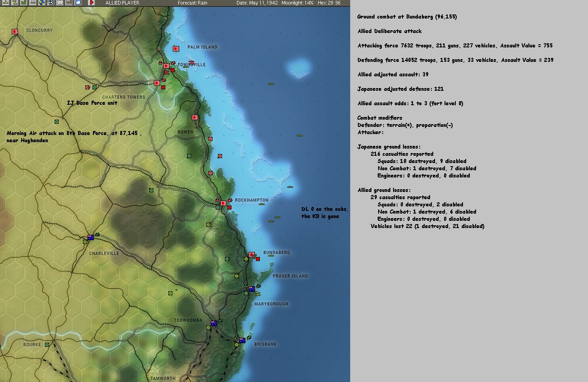Select the Japanese base flag near Bowen
Screen dimensions: 588x382
pyautogui.click(x=195, y=117)
